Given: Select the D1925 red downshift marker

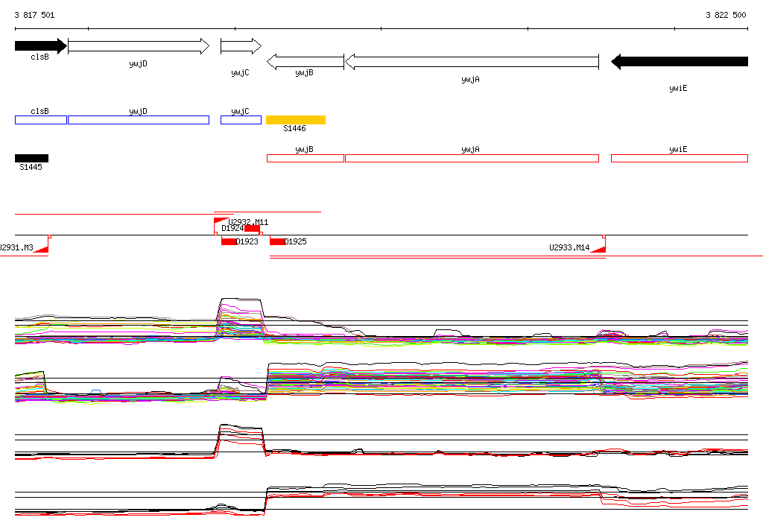Looking at the screenshot, I should [277, 241].
